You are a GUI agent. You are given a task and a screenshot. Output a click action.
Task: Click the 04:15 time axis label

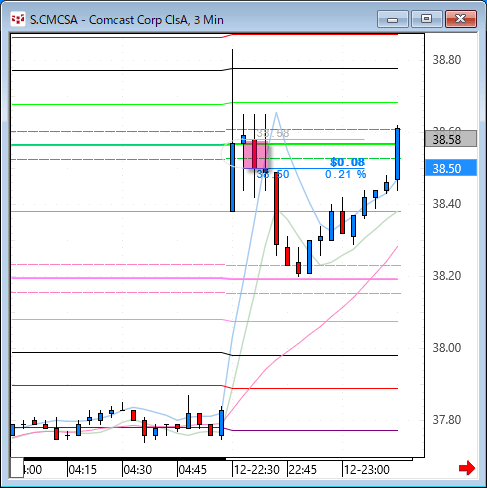82,470
